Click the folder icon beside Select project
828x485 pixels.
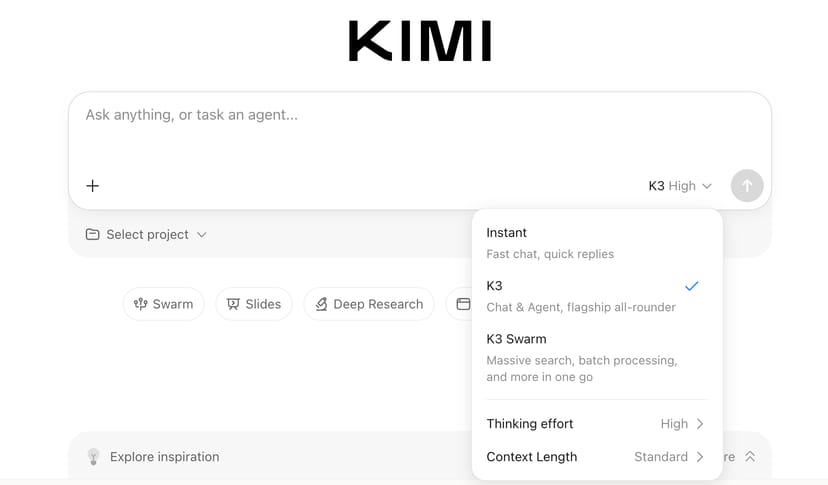click(x=92, y=234)
